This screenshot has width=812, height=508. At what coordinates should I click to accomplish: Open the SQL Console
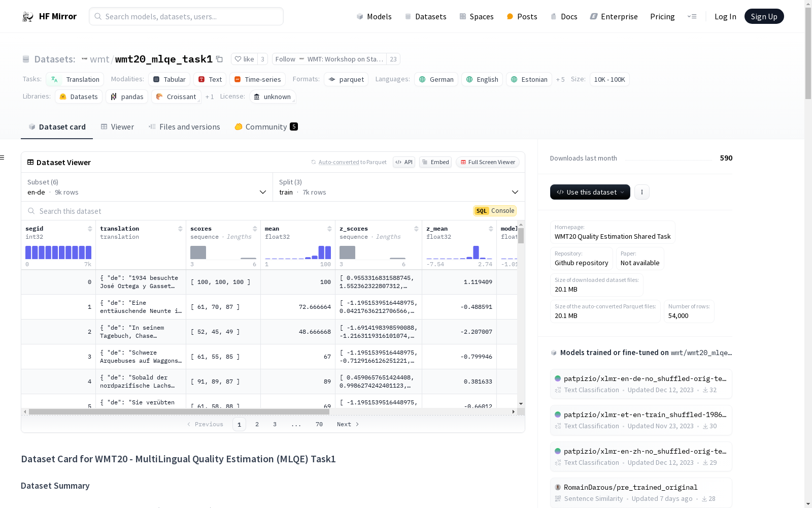[x=495, y=211]
